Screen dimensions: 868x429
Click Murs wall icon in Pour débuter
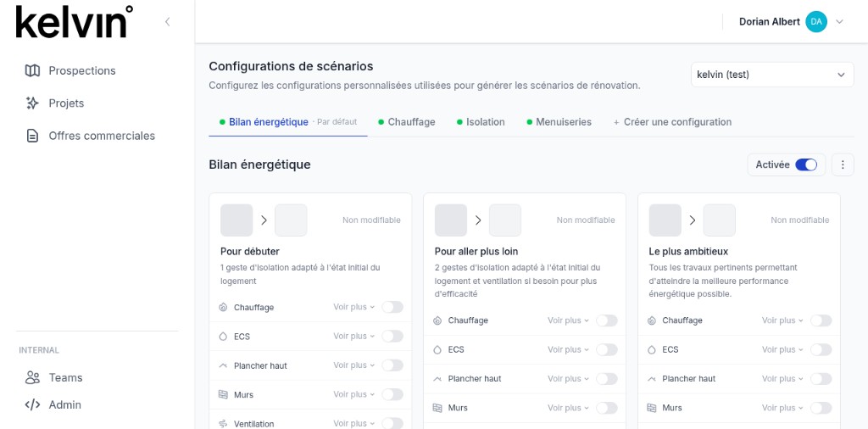[x=223, y=395]
